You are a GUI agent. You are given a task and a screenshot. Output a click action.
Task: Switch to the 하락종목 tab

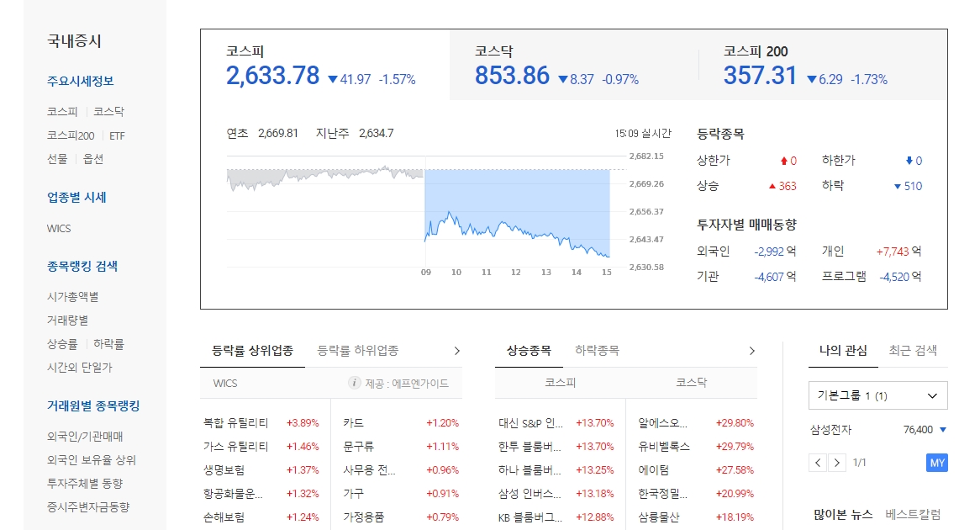[596, 351]
